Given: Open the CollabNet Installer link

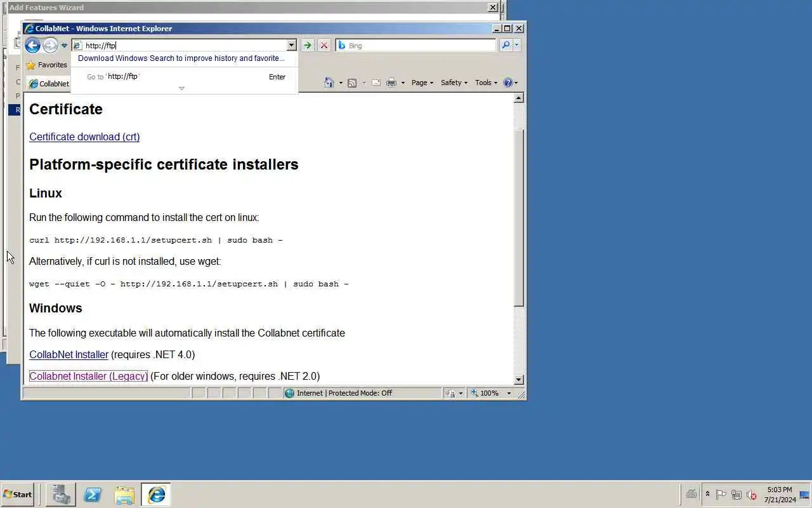Looking at the screenshot, I should [69, 354].
